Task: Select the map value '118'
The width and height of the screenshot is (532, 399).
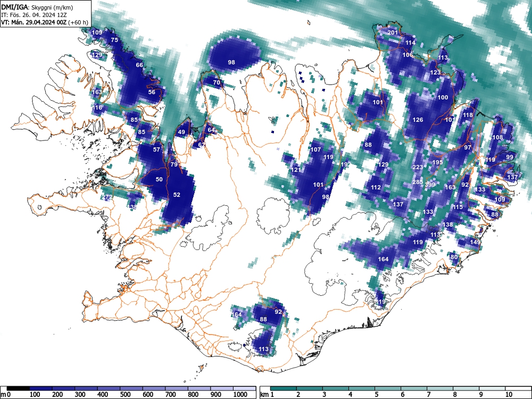Action: point(468,115)
